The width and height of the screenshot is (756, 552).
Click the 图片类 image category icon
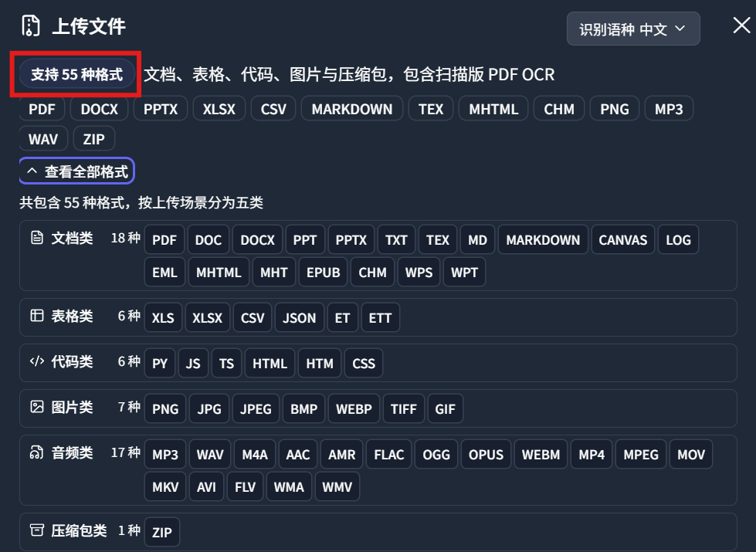(x=37, y=407)
